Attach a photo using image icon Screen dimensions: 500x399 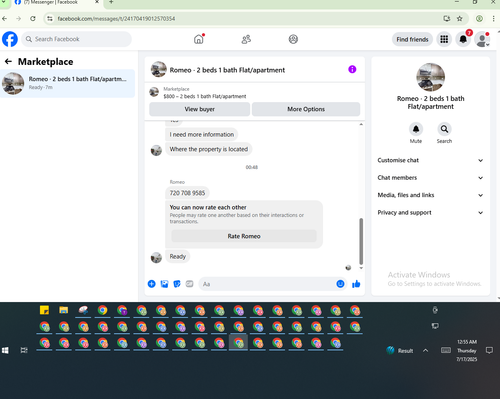[164, 284]
